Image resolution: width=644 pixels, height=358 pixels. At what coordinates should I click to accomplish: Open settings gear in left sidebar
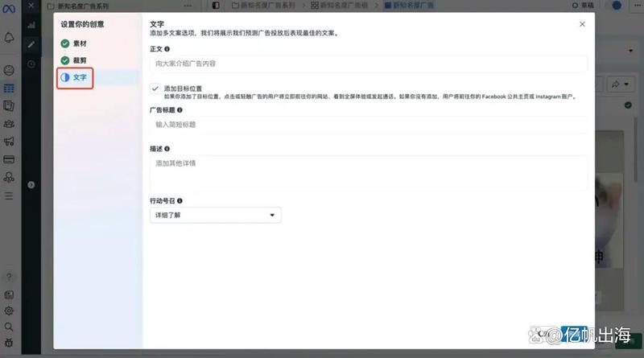(9, 311)
